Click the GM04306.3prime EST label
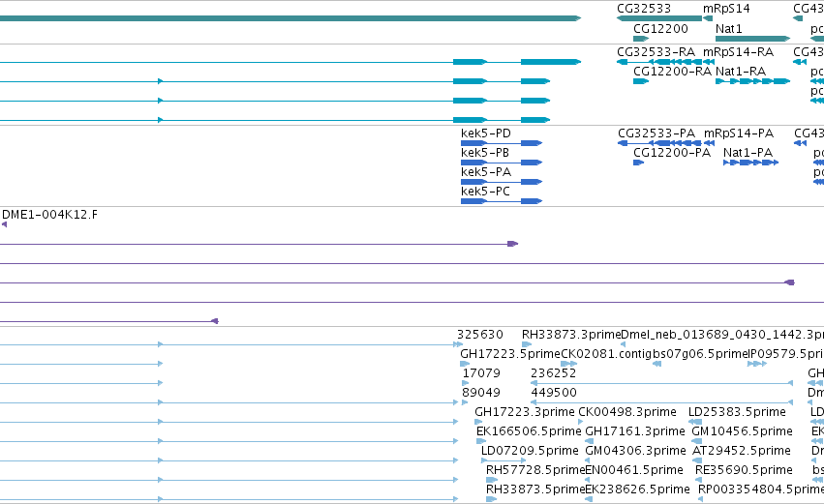Image resolution: width=824 pixels, height=504 pixels. [x=635, y=452]
